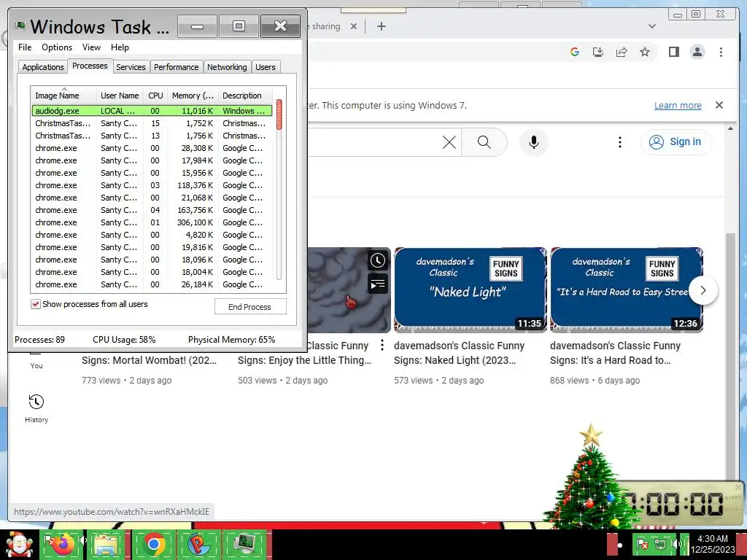This screenshot has width=747, height=560.
Task: Click the network icon in system tray
Action: (x=659, y=544)
